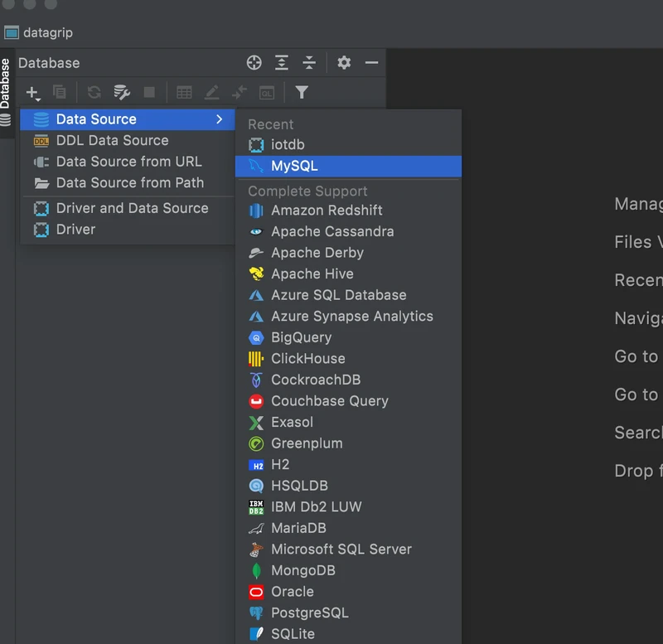Choose Apache Hive data source

pyautogui.click(x=348, y=274)
